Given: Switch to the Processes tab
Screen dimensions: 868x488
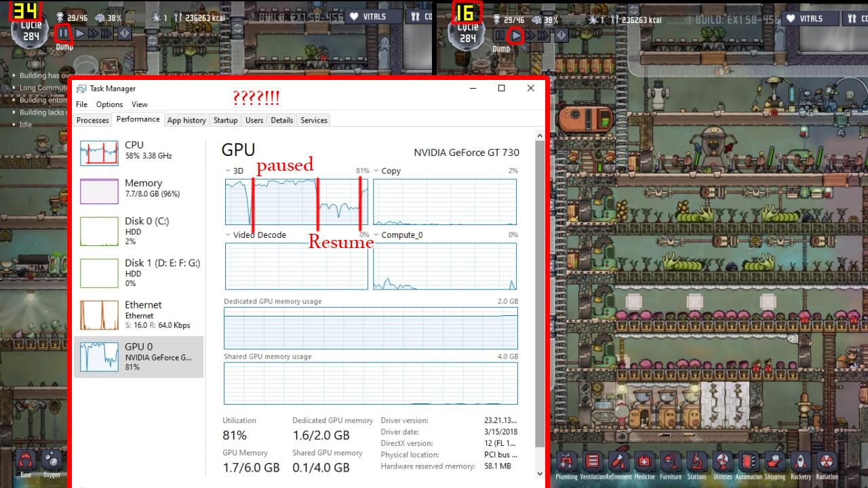Looking at the screenshot, I should (93, 120).
